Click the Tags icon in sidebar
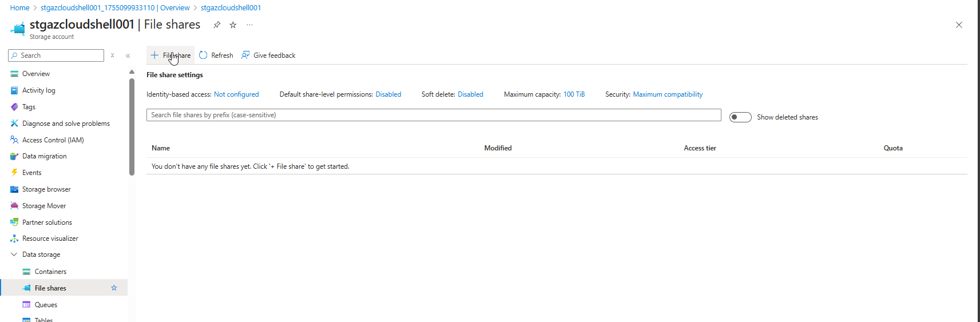Viewport: 980px width, 322px height. (x=14, y=107)
